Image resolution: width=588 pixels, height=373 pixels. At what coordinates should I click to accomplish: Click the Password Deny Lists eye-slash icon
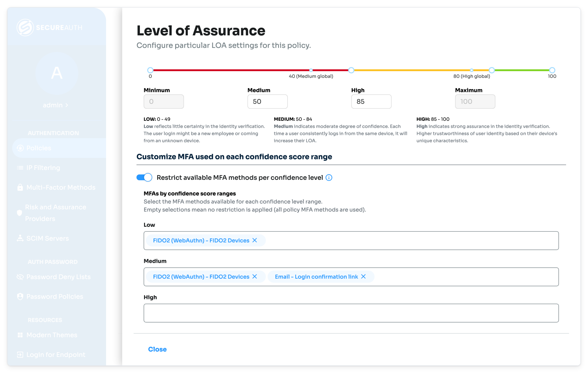[20, 277]
